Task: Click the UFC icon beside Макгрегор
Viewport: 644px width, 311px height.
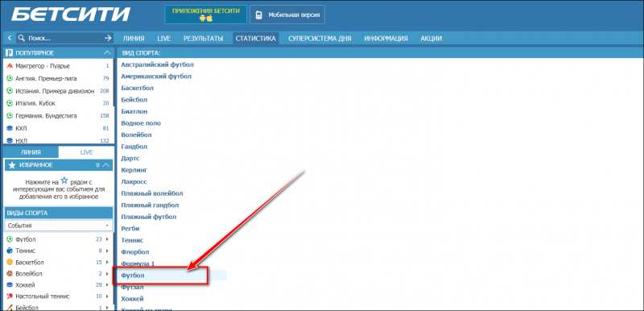Action: pyautogui.click(x=10, y=66)
